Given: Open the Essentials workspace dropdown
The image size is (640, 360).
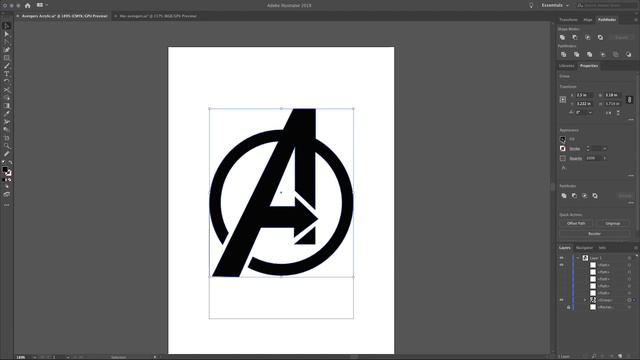Looking at the screenshot, I should coord(555,6).
